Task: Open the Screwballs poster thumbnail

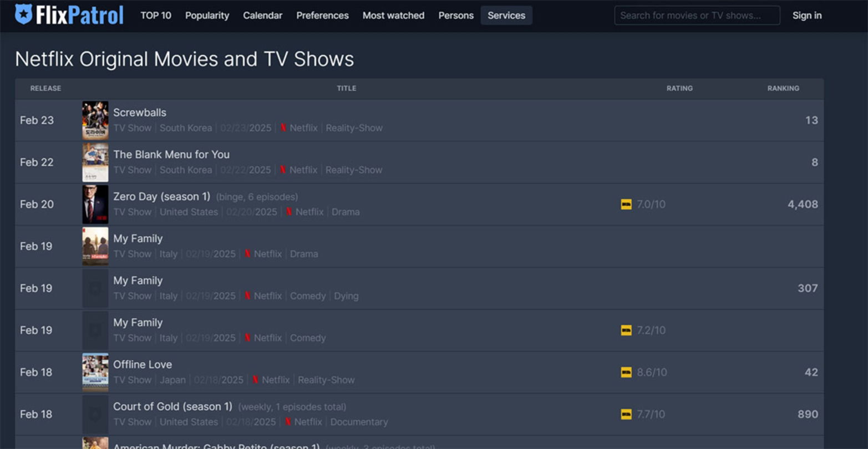Action: [95, 120]
